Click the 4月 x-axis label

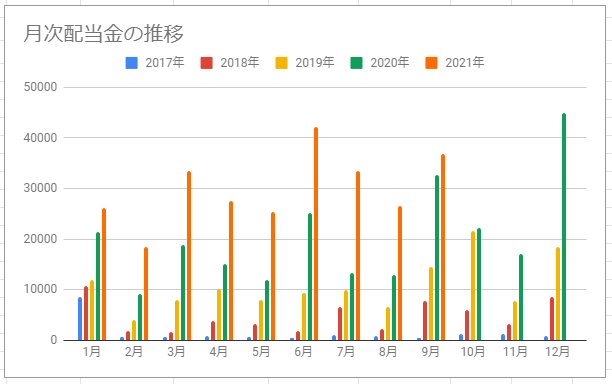219,352
